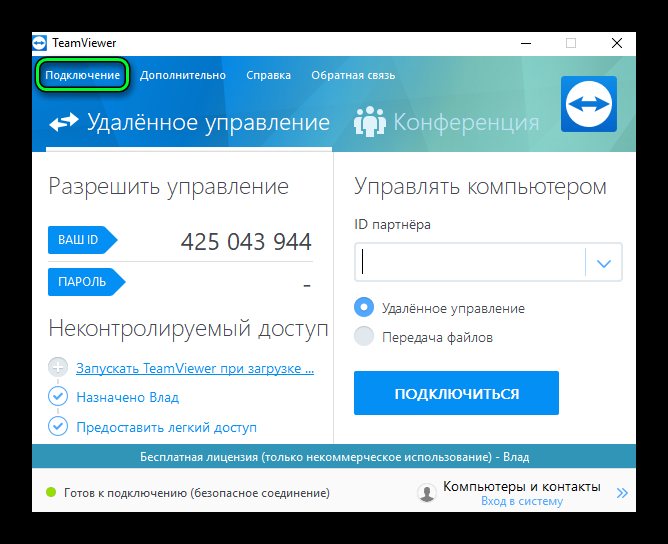The image size is (668, 544).
Task: Maximize the TeamViewer window
Action: [x=571, y=43]
